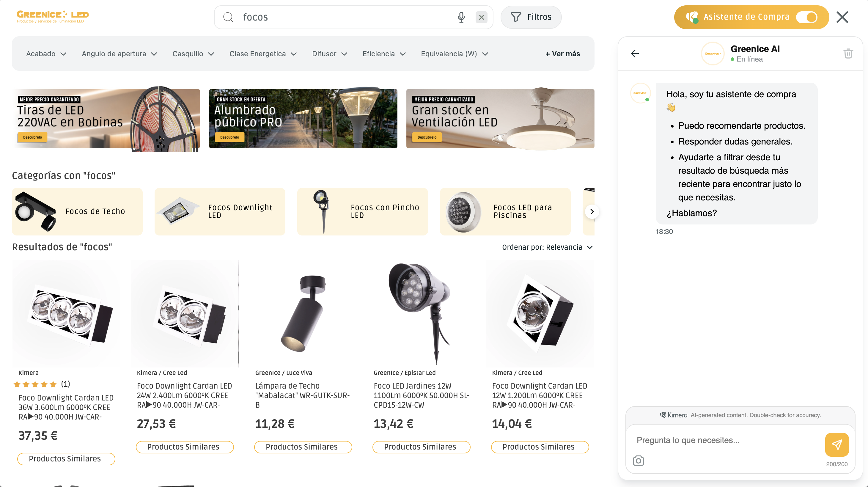Click the assistant icon in Asistente de Compra
The image size is (868, 487).
coord(692,17)
